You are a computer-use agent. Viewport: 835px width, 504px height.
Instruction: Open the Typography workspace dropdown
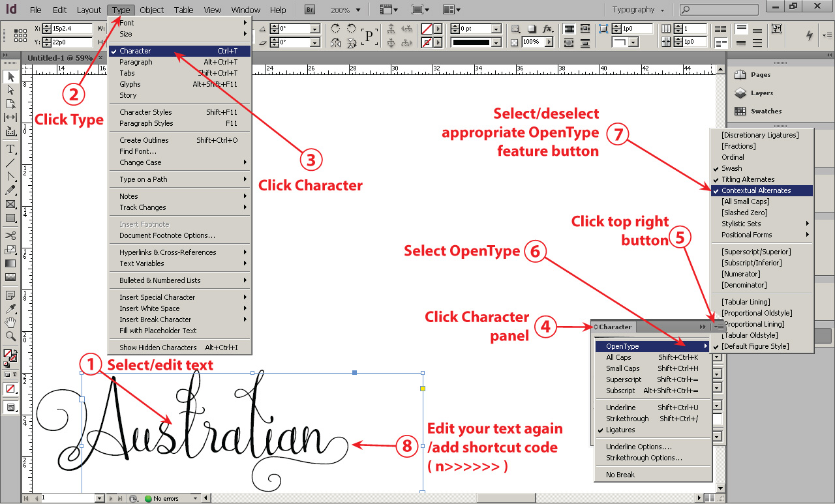(x=638, y=10)
